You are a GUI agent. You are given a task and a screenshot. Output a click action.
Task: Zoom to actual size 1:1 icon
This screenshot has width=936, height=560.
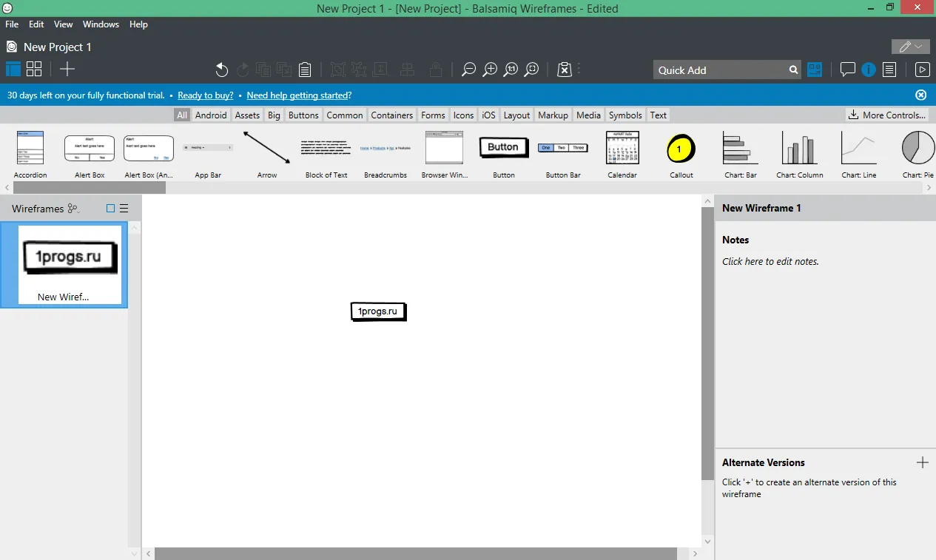[x=511, y=70]
